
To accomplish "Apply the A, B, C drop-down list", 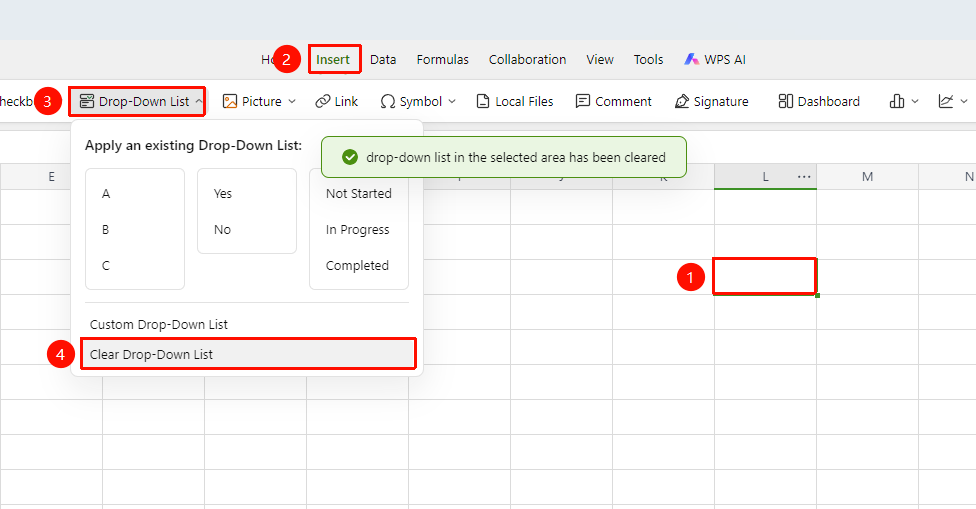I will coord(135,229).
